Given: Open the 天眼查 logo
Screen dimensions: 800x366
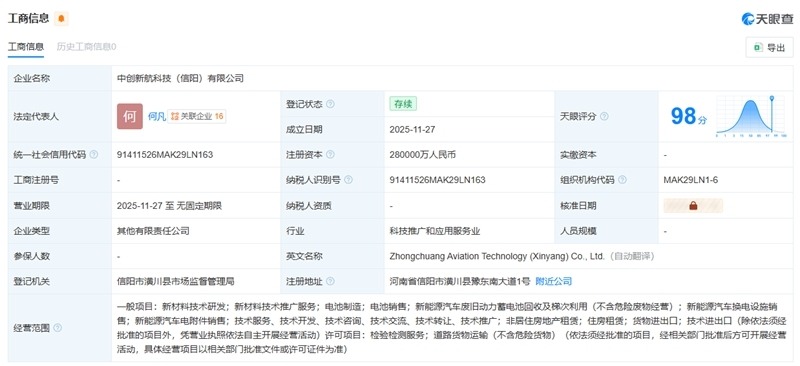Looking at the screenshot, I should 767,19.
